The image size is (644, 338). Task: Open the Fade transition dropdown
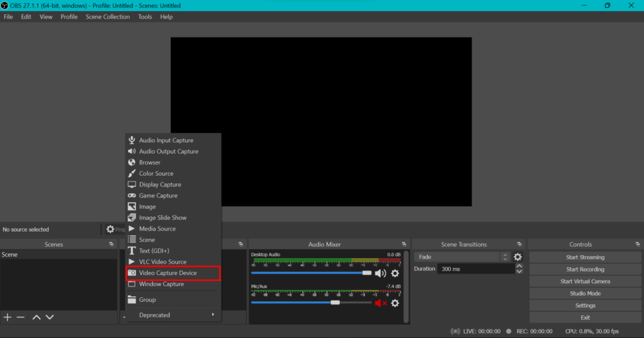click(462, 257)
